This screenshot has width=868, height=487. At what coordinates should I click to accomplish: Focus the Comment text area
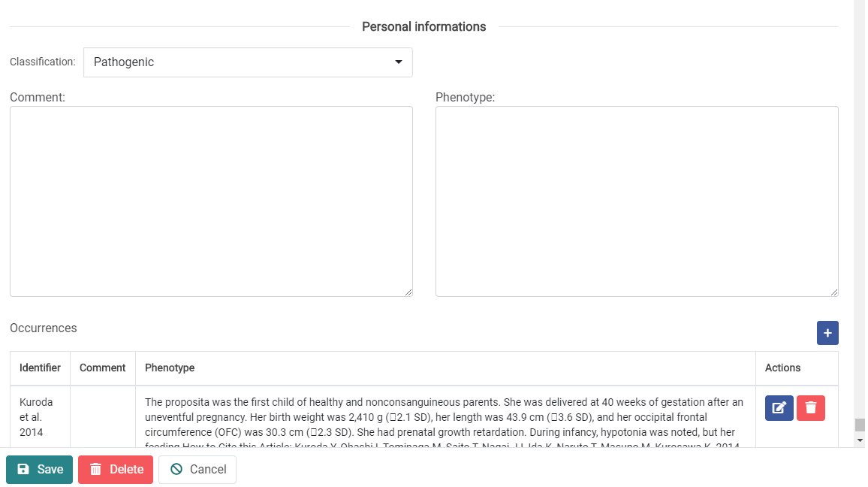[211, 201]
